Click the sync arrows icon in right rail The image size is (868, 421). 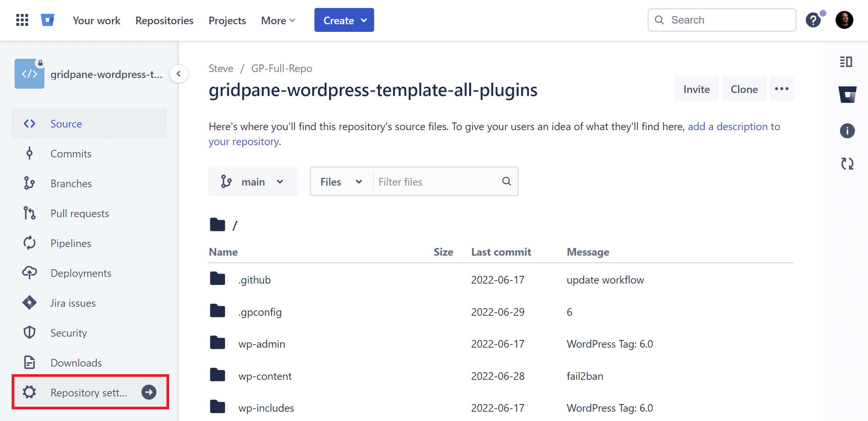pyautogui.click(x=847, y=164)
